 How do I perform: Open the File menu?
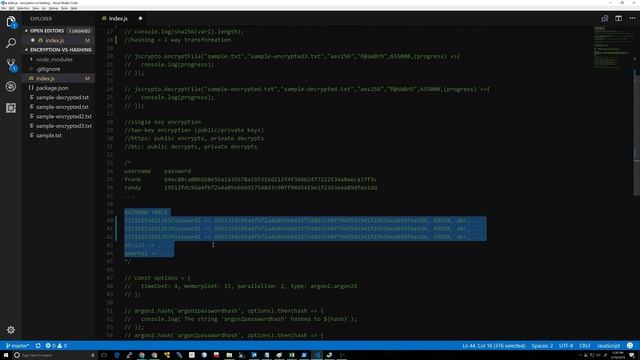(x=4, y=8)
